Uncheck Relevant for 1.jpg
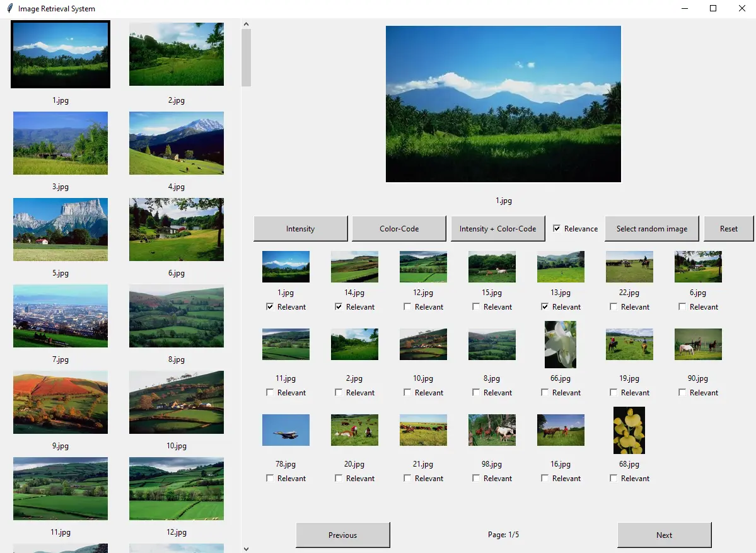756x553 pixels. [270, 306]
